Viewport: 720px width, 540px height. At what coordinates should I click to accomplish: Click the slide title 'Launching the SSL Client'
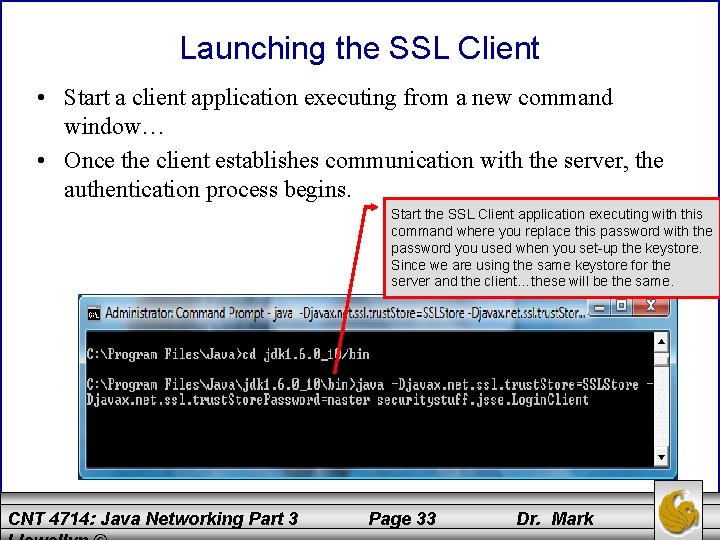click(x=360, y=48)
